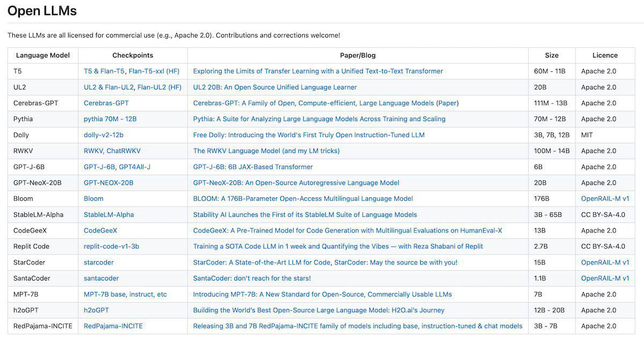Viewport: 644px width, 338px height.
Task: Open the T5 & Flan-T5 checkpoint link
Action: tap(104, 71)
